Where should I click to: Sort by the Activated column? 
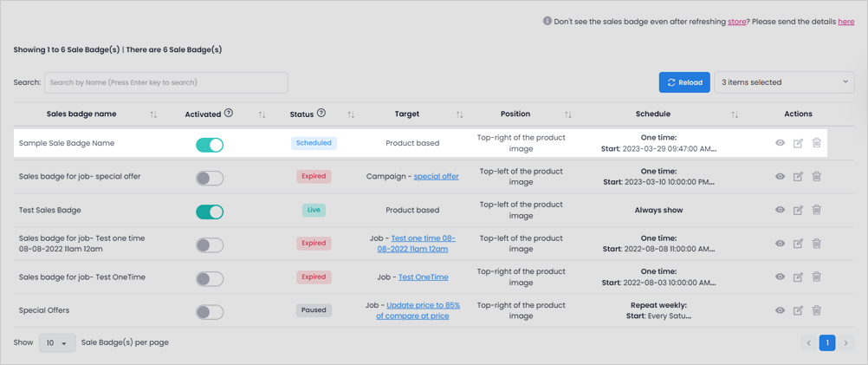click(x=262, y=114)
